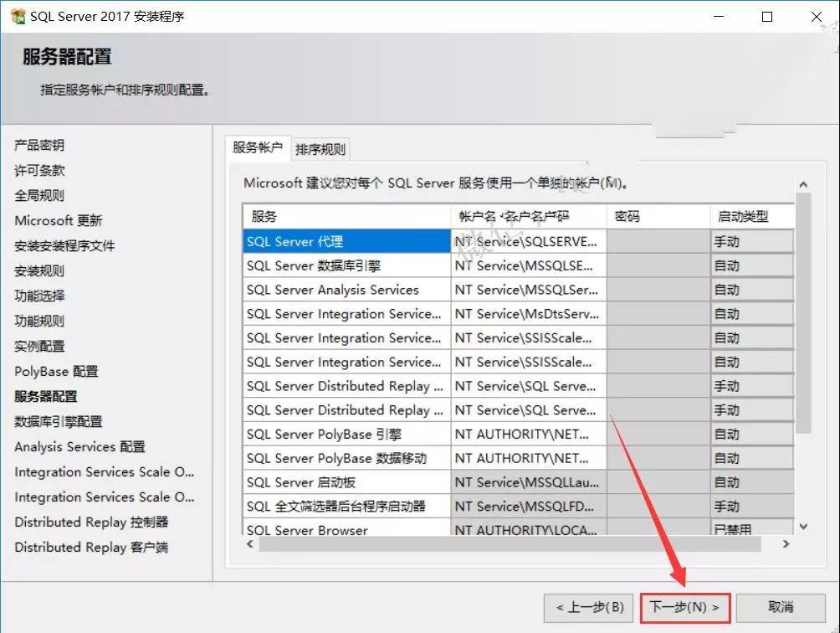The width and height of the screenshot is (840, 633).
Task: Click PolyBase 配置 step in sidebar
Action: point(56,372)
